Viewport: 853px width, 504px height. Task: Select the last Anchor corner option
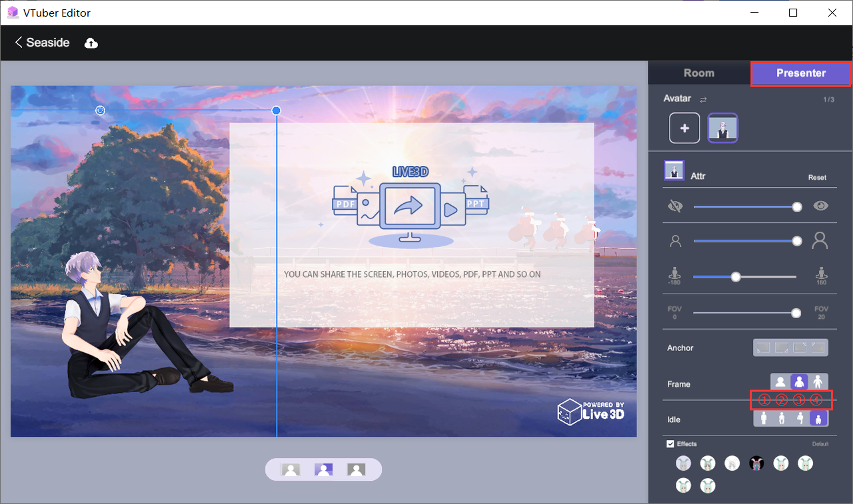click(818, 348)
